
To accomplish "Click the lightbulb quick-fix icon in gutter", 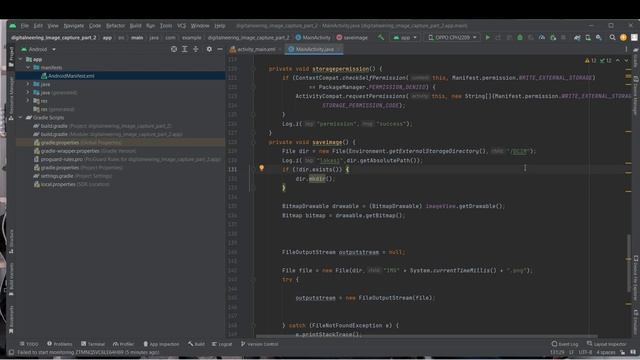I will 262,168.
